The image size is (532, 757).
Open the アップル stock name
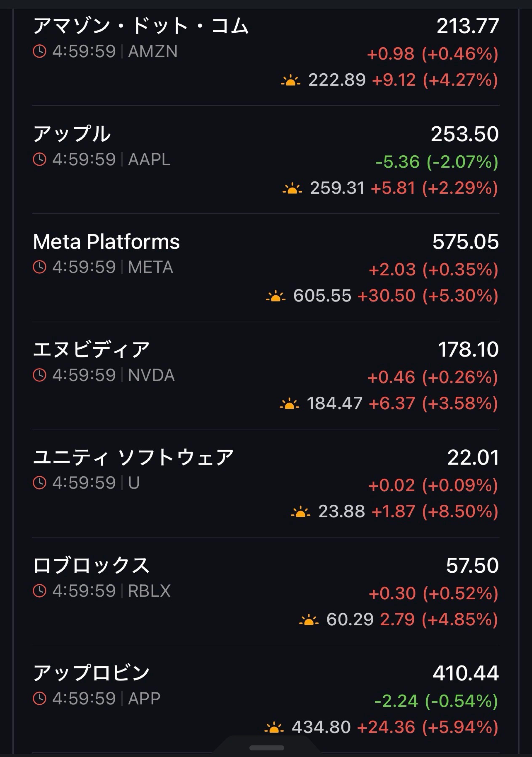[72, 134]
